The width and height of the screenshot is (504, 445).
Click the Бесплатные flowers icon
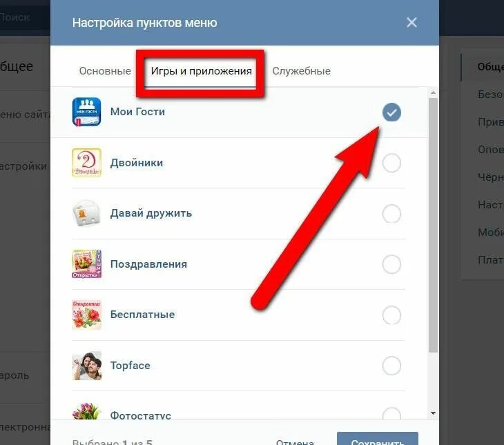86,315
